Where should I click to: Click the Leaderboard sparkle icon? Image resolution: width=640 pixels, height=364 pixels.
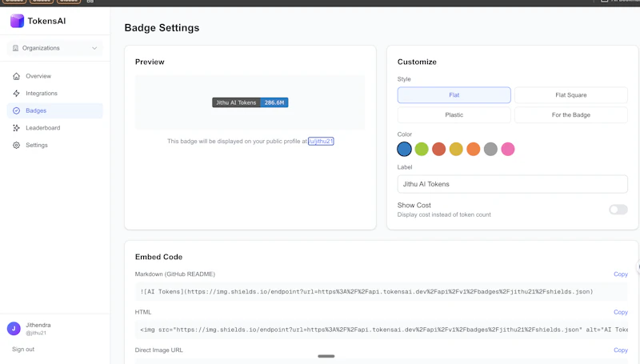(16, 128)
